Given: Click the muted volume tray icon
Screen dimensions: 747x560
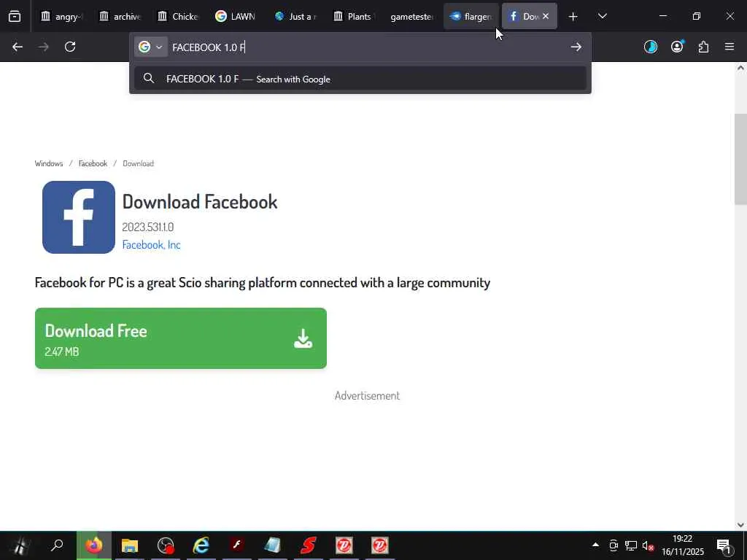Looking at the screenshot, I should point(648,545).
